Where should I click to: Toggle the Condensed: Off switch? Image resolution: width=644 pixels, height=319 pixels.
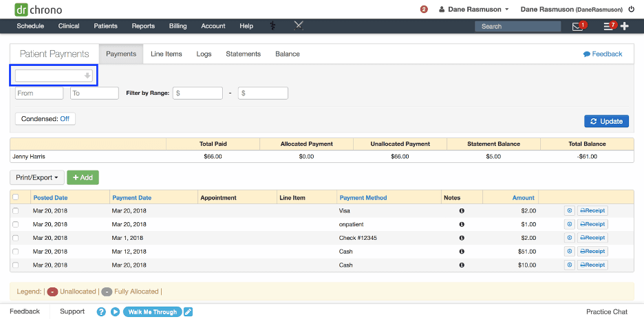coord(45,119)
